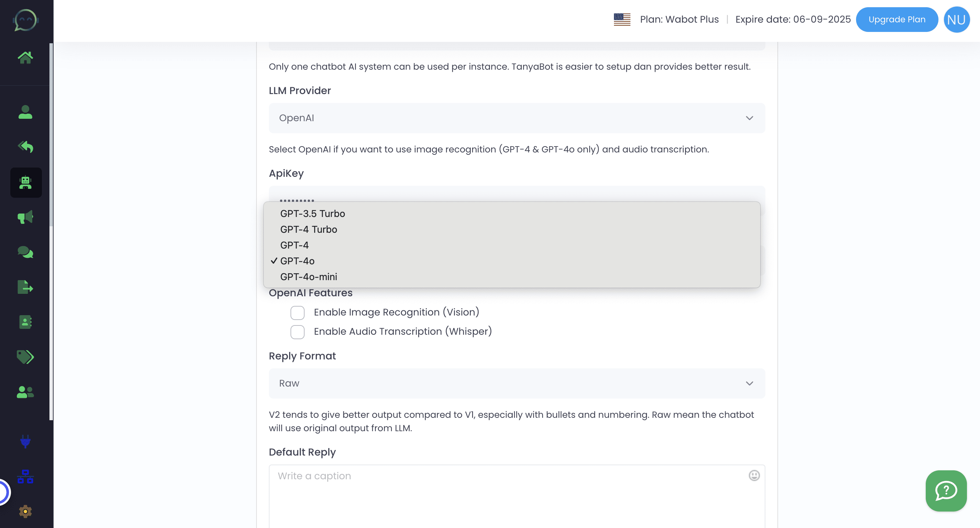Image resolution: width=980 pixels, height=528 pixels.
Task: Enable Image Recognition Vision checkbox
Action: 297,312
